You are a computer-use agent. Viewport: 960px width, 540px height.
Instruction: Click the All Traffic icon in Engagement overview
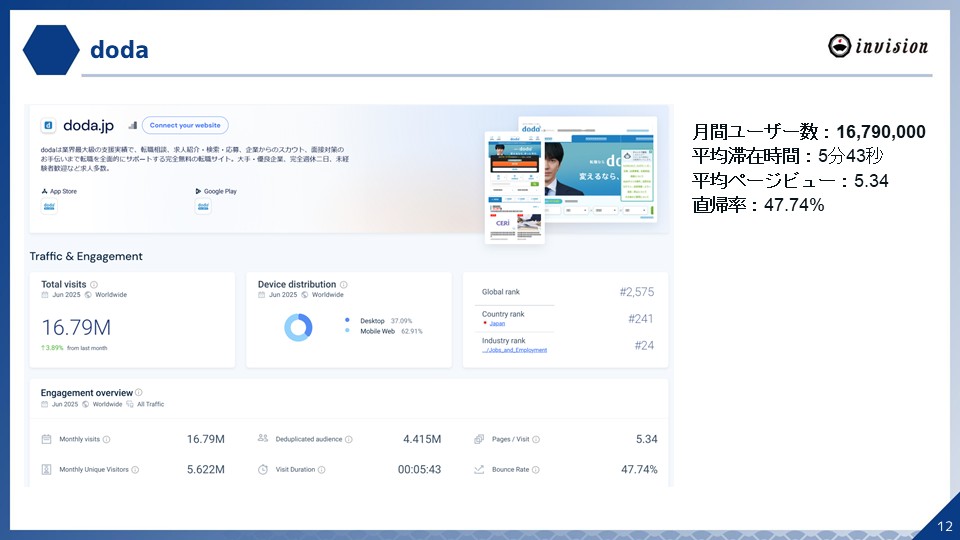pos(130,404)
